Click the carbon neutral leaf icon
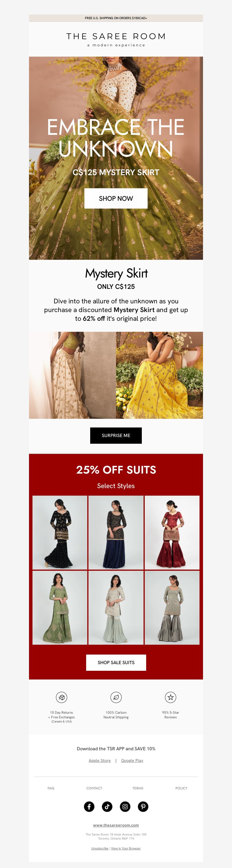The image size is (232, 868). click(x=116, y=697)
